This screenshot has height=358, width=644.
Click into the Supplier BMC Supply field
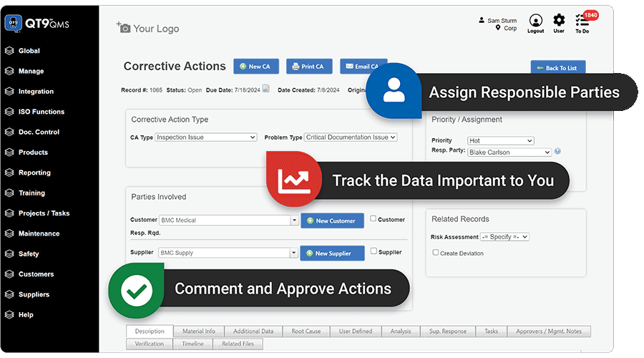pos(224,253)
